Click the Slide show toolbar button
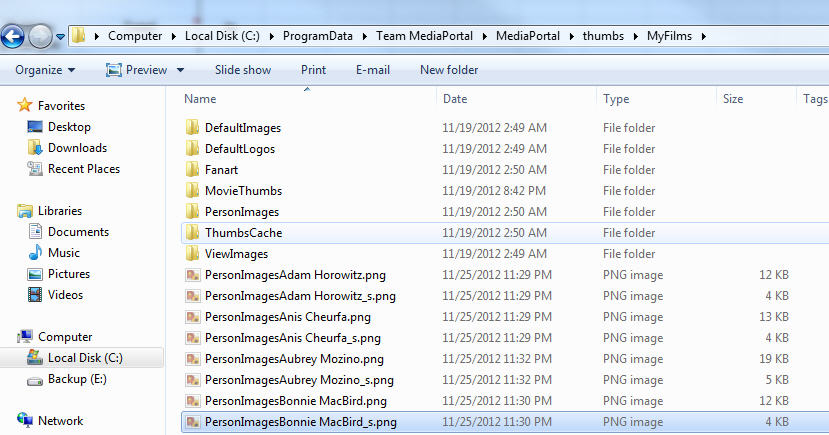 tap(242, 70)
